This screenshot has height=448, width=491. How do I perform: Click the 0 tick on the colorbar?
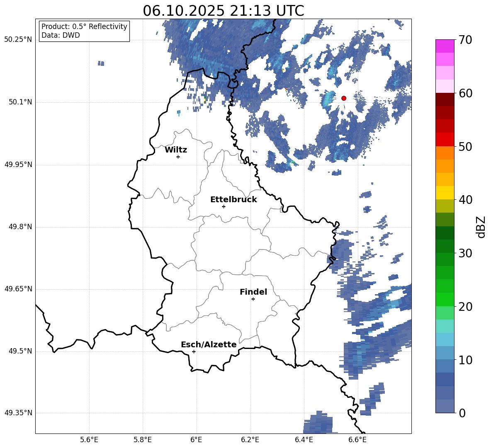[462, 413]
